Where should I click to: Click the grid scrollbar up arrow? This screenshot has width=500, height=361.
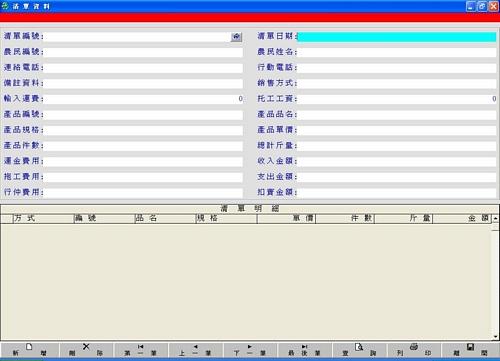(x=495, y=219)
